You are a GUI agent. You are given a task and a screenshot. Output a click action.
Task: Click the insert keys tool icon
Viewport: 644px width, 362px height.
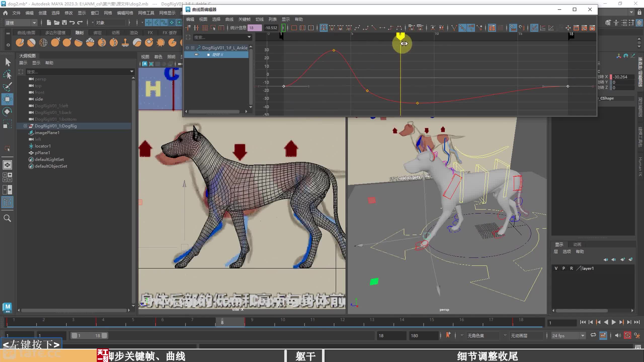(x=196, y=28)
